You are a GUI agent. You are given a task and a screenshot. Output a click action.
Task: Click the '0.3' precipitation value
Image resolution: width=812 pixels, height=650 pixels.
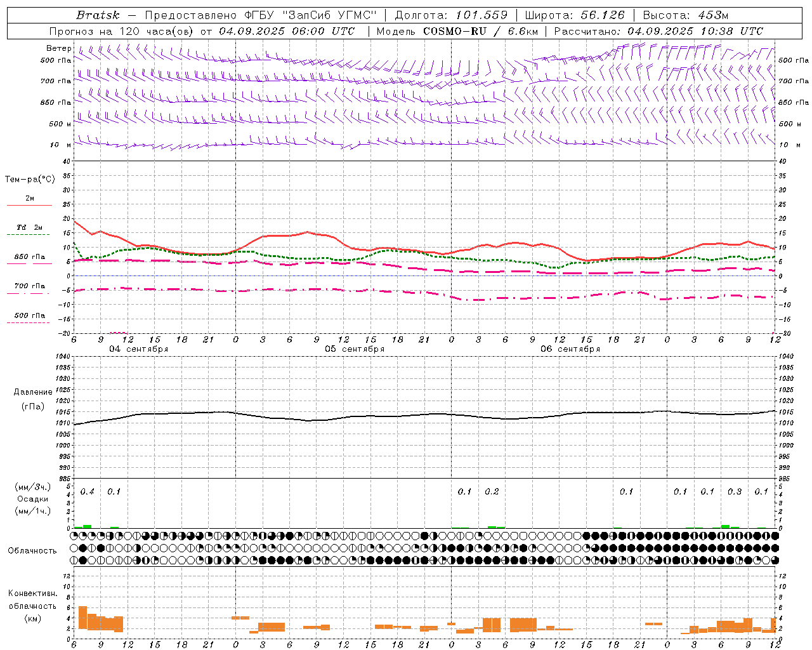click(x=735, y=492)
